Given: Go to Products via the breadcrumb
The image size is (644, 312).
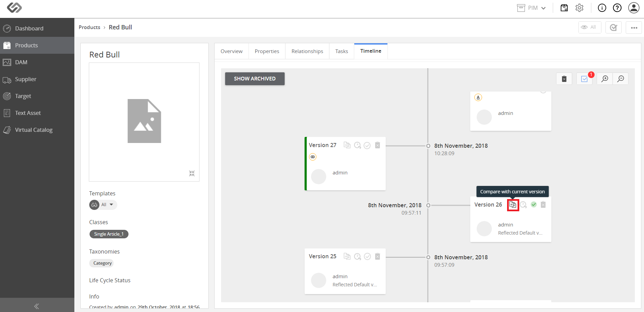Looking at the screenshot, I should tap(90, 27).
